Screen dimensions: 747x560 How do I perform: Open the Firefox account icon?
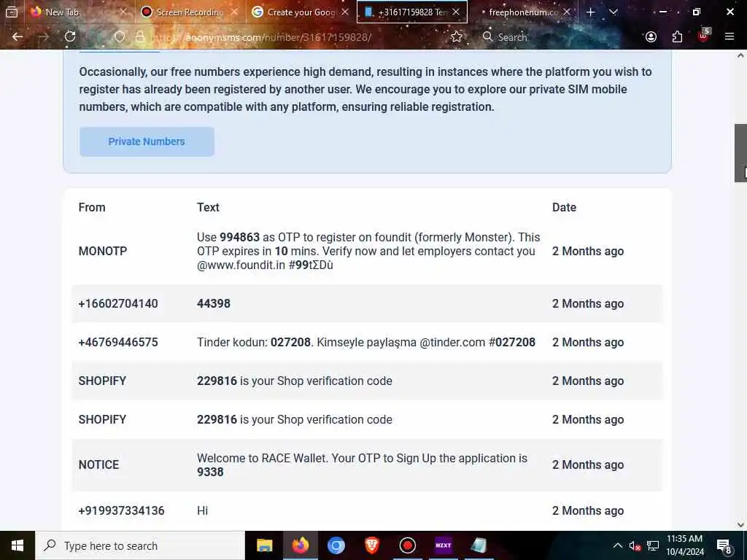tap(651, 36)
